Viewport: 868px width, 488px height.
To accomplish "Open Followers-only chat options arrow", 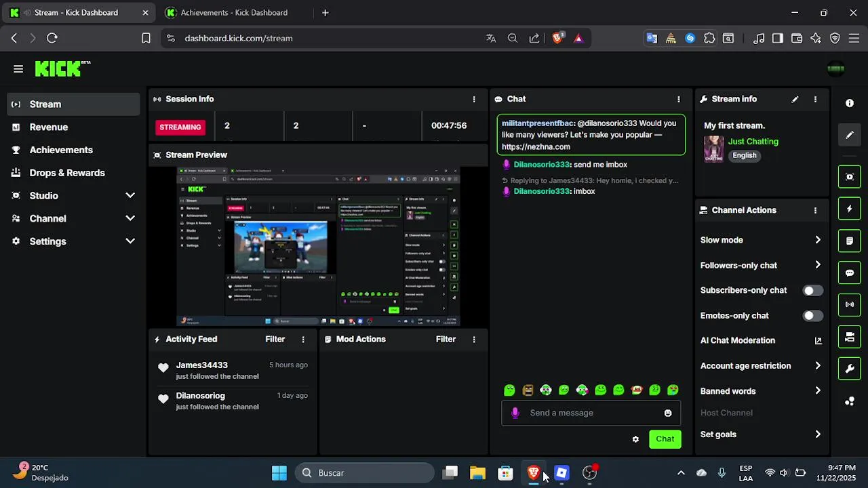I will point(818,265).
